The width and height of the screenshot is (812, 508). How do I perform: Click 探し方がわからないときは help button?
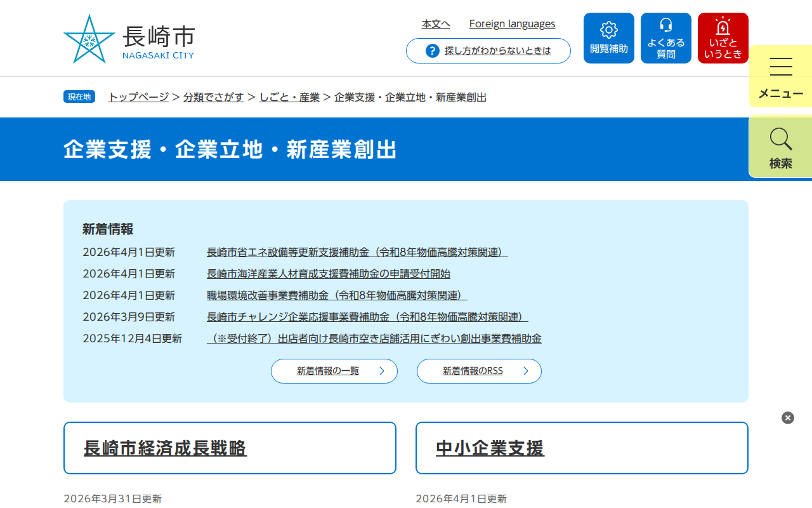[488, 51]
